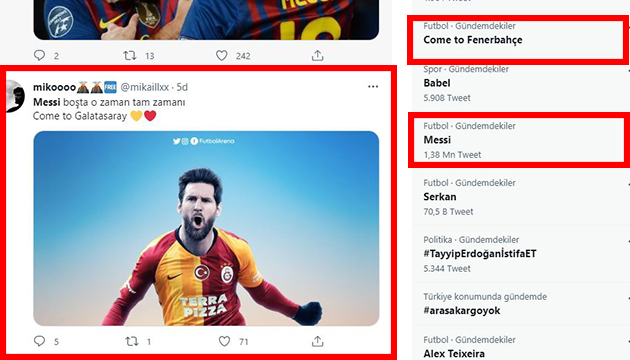The image size is (630, 360).
Task: Select the Babel trending topic
Action: [518, 84]
